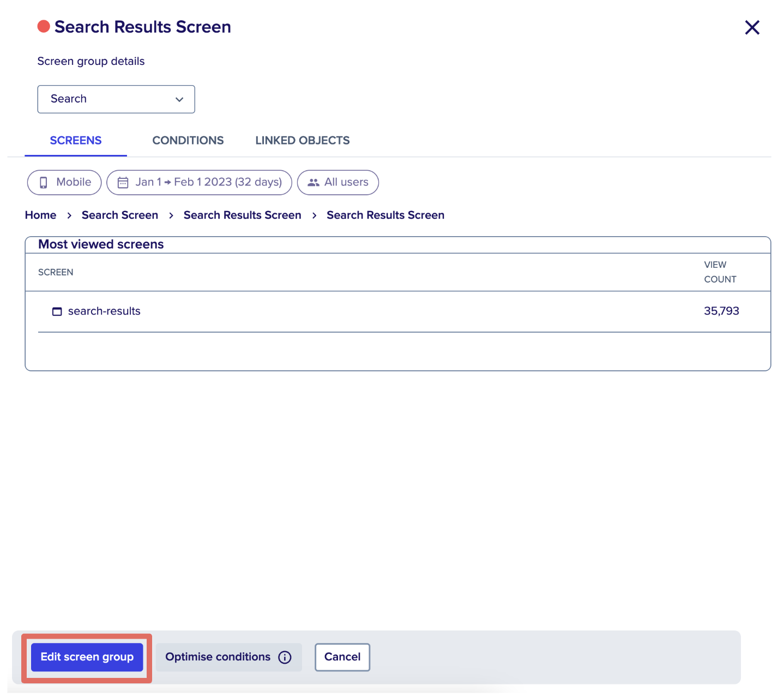Click the red status dot beside title
Screen dimensions: 784x697
(44, 26)
